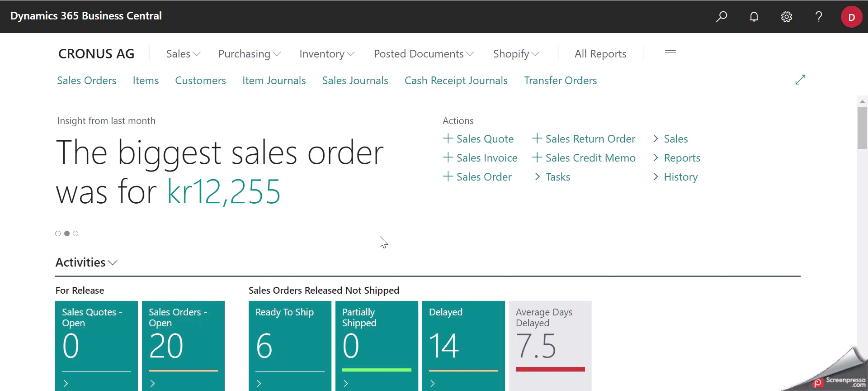Open the notifications bell
Viewport: 868px width, 391px height.
tap(754, 17)
